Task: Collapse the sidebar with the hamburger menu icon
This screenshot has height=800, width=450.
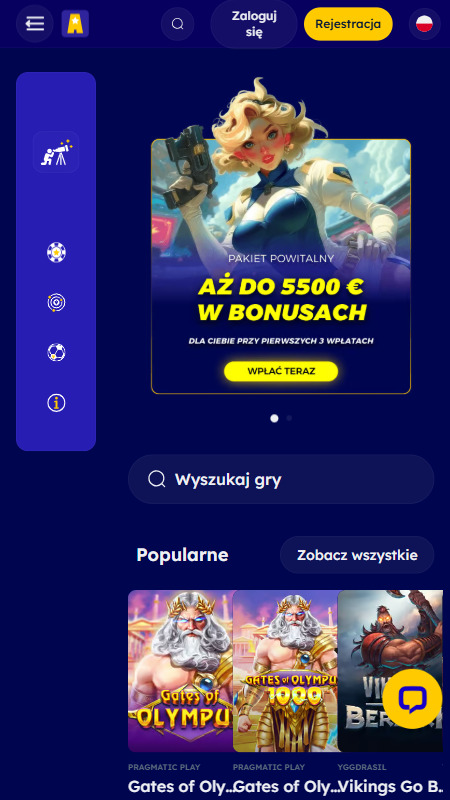Action: [x=35, y=23]
